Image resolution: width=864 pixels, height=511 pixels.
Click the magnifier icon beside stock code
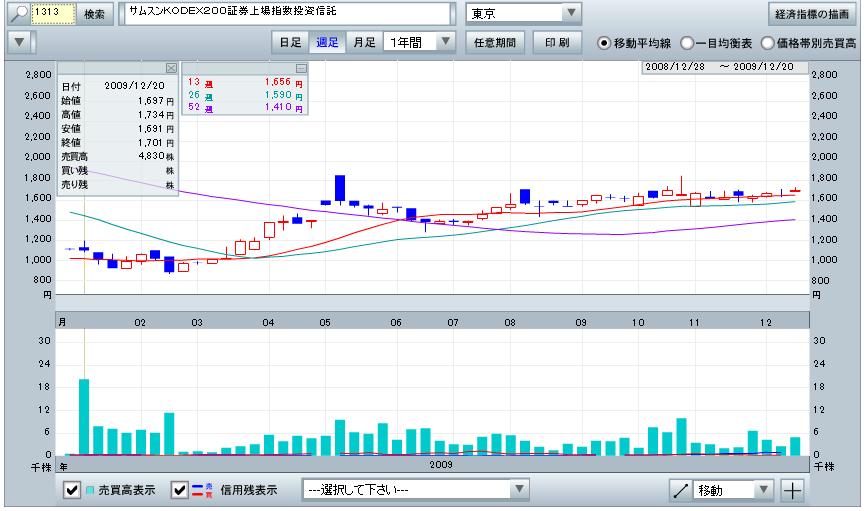[x=19, y=15]
